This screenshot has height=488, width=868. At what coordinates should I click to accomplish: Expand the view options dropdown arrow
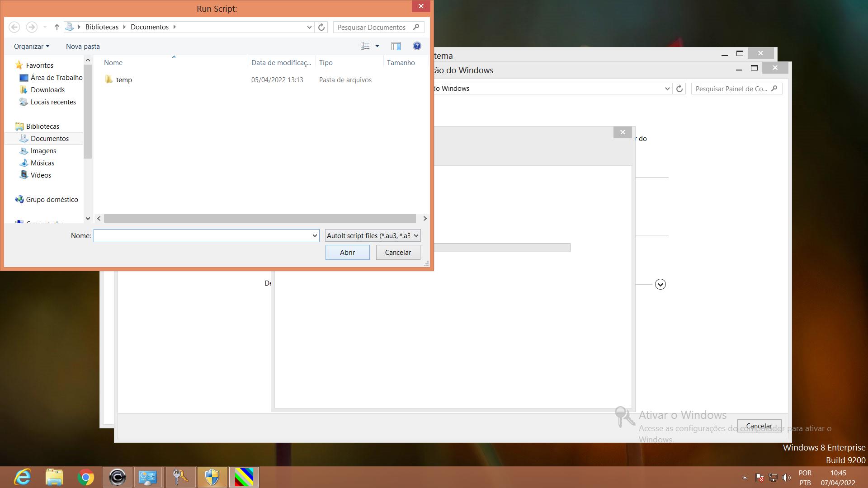pos(377,46)
